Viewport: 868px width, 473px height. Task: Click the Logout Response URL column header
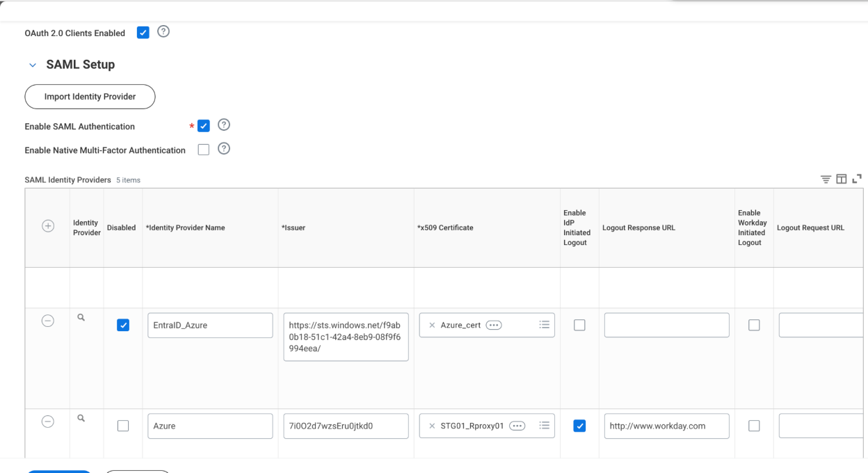[x=638, y=227]
